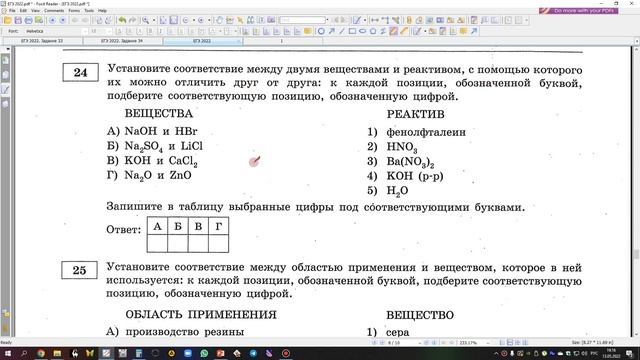Open the View menu

click(36, 10)
